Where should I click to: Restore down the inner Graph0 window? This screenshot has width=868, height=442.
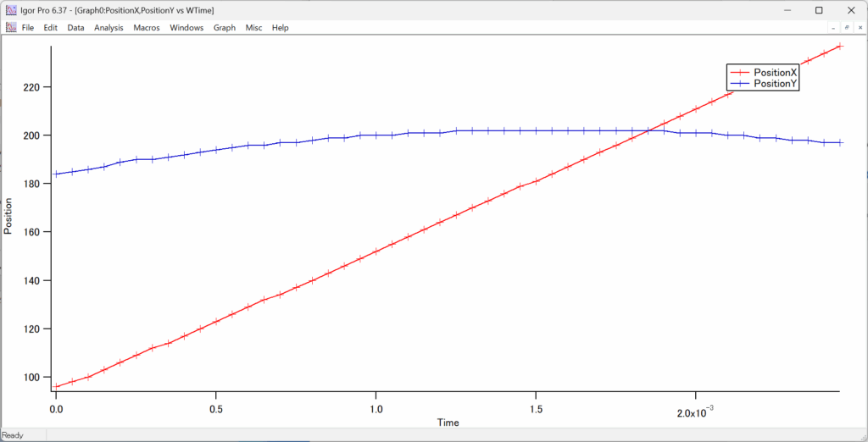tap(846, 27)
